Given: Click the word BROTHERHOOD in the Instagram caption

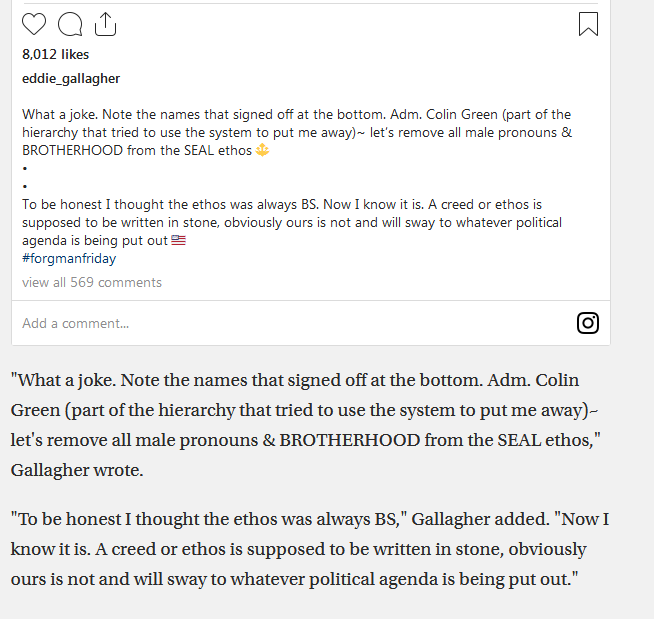Looking at the screenshot, I should 72,151.
